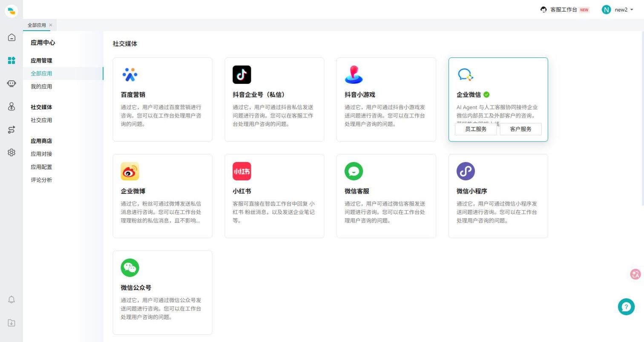
Task: Click the 抖音小游戏 joystick icon
Action: tap(354, 75)
